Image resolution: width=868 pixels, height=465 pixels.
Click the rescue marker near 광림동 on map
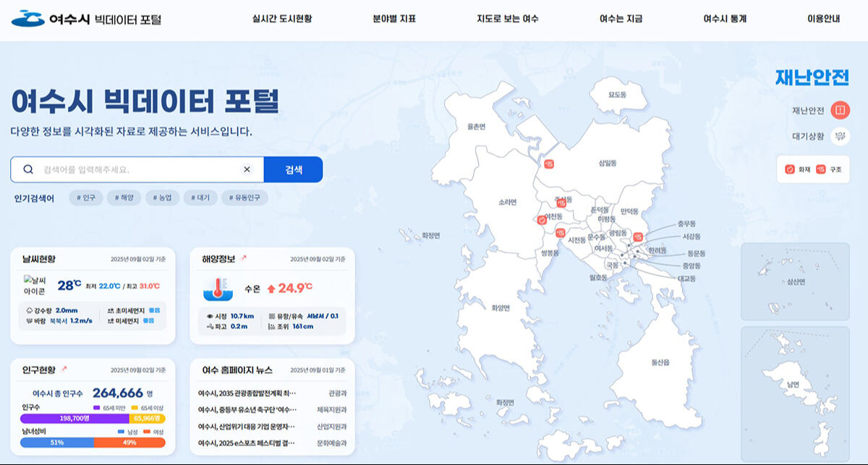(639, 236)
